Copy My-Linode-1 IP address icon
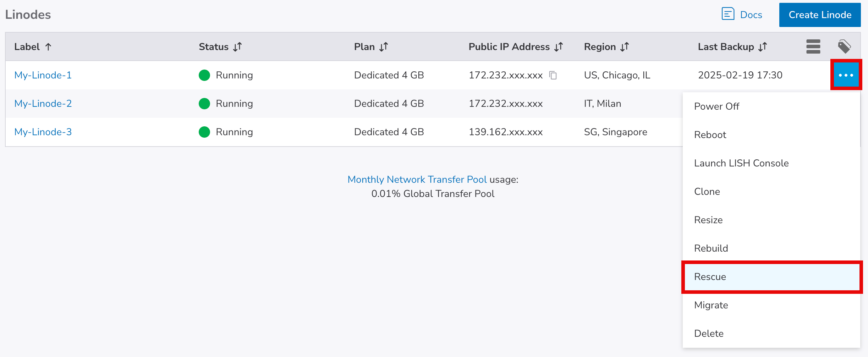This screenshot has height=357, width=868. pyautogui.click(x=553, y=75)
